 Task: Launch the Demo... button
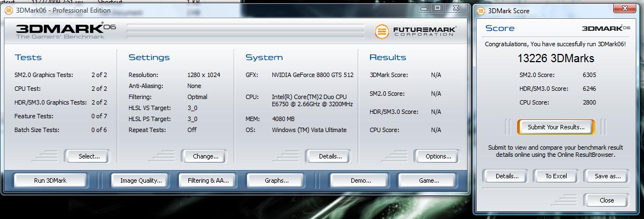point(359,180)
